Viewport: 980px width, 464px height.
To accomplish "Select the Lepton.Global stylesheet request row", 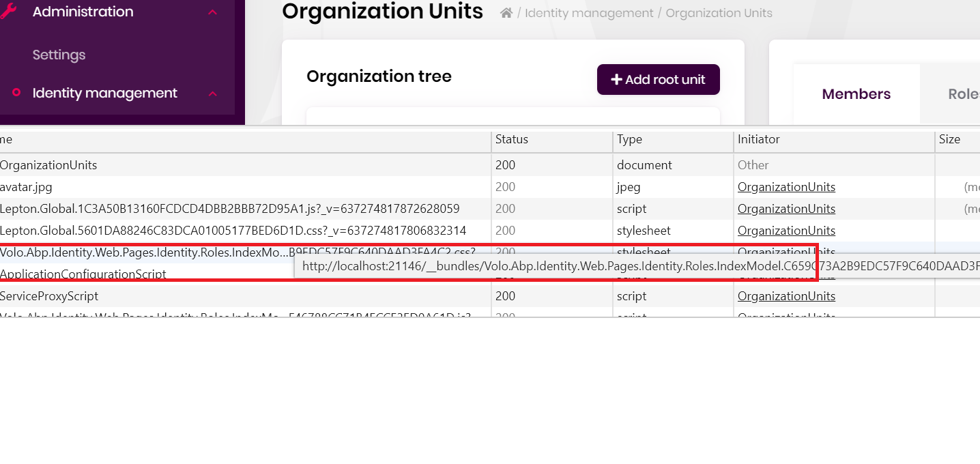I will 233,231.
